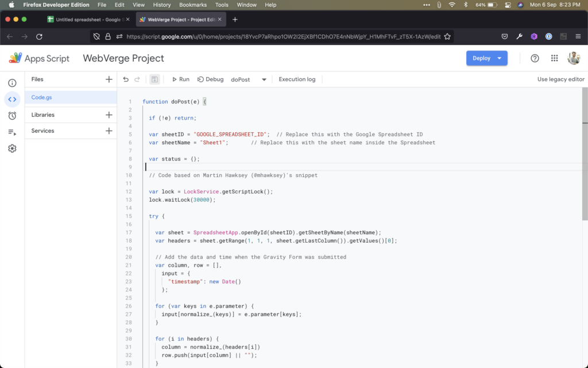The height and width of the screenshot is (368, 588).
Task: Switch to the Untitled spreadsheet tab
Action: point(86,18)
